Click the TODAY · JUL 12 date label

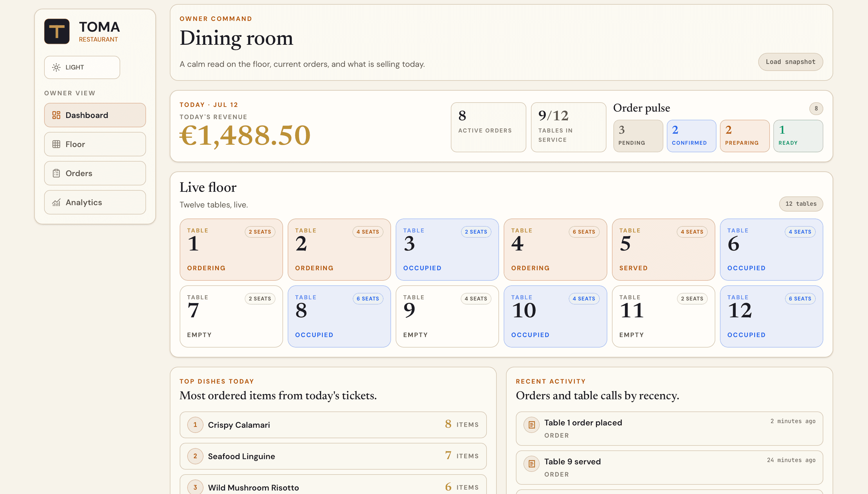click(209, 105)
